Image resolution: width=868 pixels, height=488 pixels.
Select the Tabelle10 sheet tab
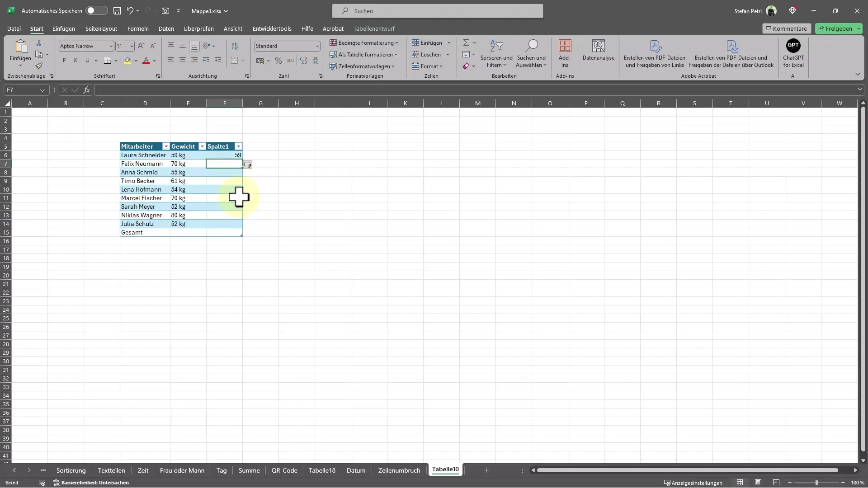pos(445,469)
